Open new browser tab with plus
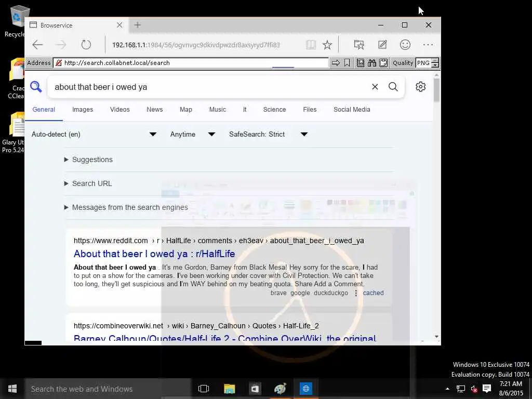 tap(137, 25)
